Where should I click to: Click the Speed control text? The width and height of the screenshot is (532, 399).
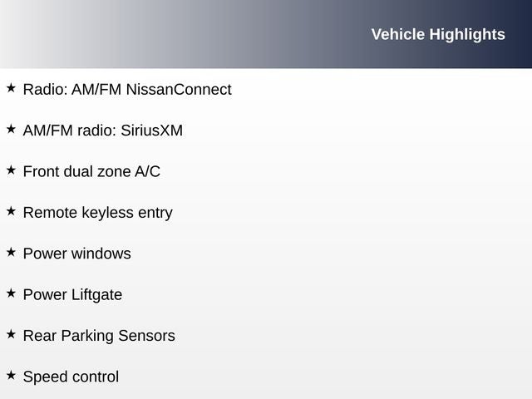tap(71, 377)
